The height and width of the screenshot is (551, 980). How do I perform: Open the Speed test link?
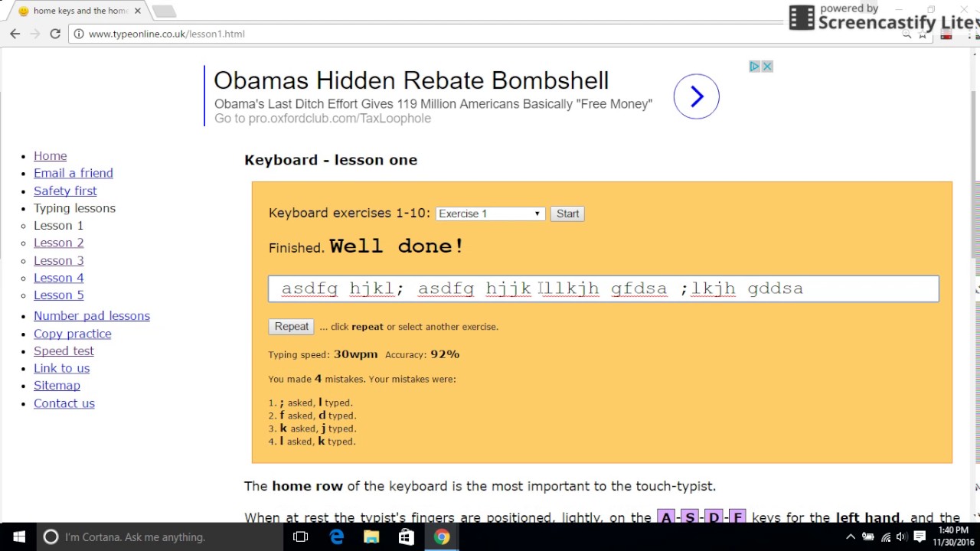point(64,350)
